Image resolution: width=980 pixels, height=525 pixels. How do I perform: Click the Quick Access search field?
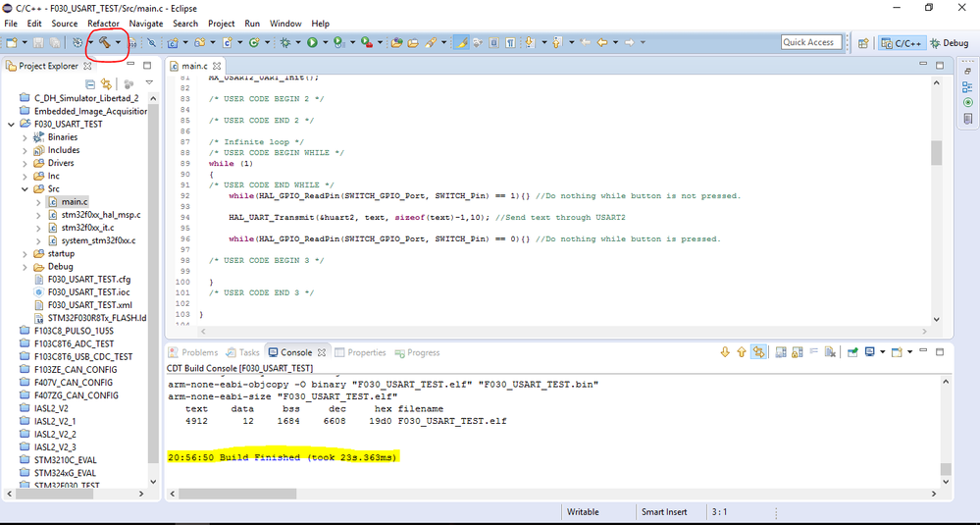click(x=810, y=42)
